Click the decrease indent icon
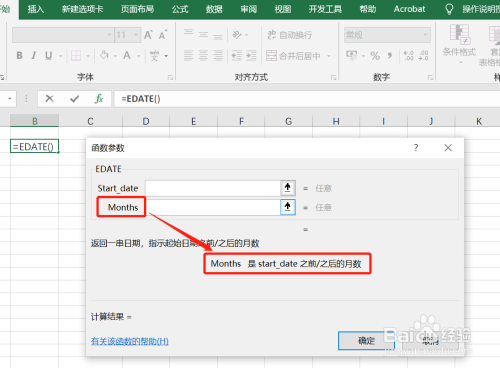This screenshot has height=368, width=500. (237, 55)
